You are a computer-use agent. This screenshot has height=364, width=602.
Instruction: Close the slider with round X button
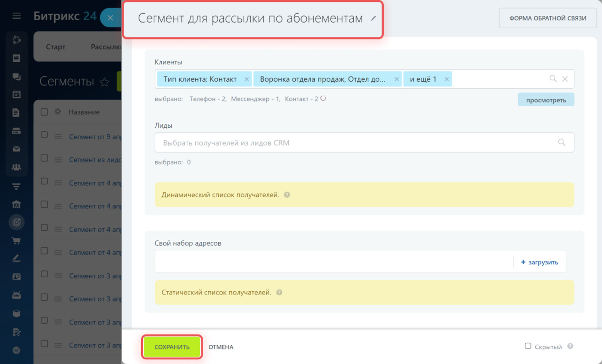tap(110, 18)
